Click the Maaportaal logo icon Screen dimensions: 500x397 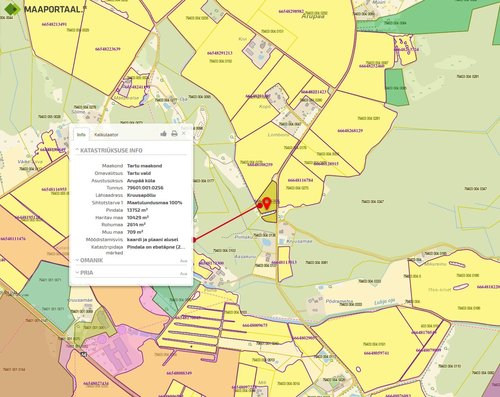(x=11, y=9)
